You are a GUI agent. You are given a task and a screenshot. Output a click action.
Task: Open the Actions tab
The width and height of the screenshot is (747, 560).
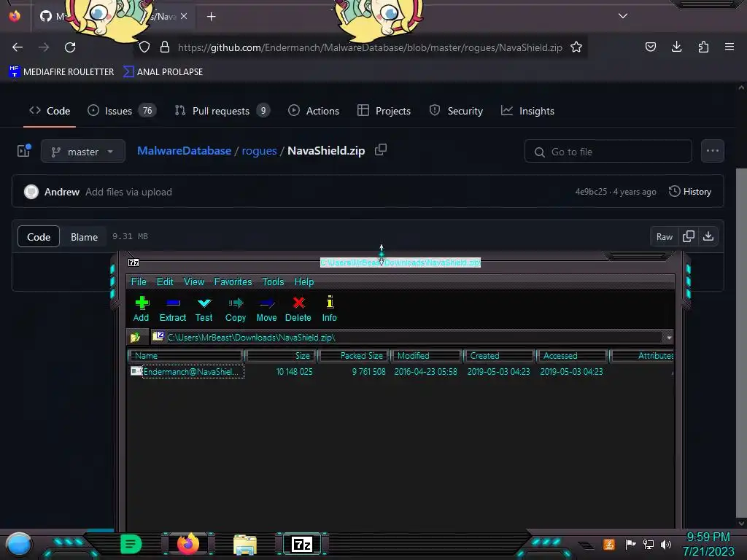click(x=314, y=111)
